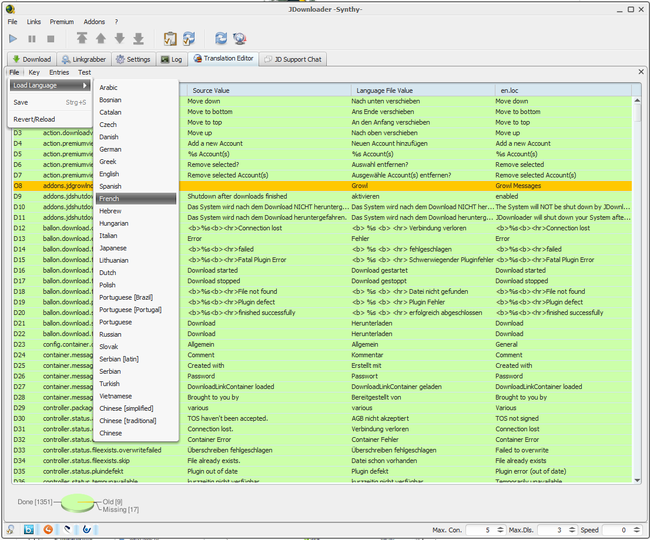Click the orange circular hoster icon
The height and width of the screenshot is (540, 650).
[48, 529]
